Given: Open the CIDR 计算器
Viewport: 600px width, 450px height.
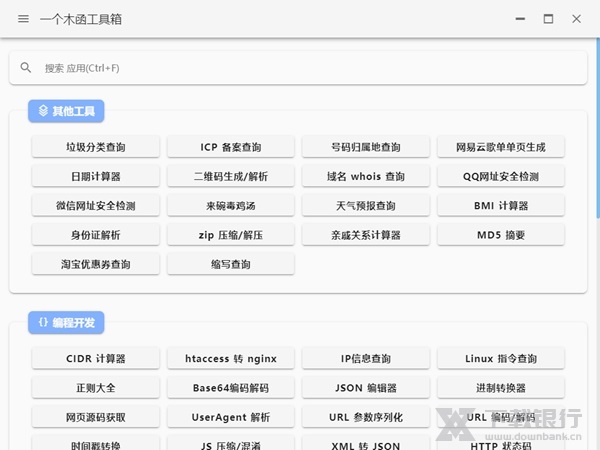Looking at the screenshot, I should coord(96,358).
